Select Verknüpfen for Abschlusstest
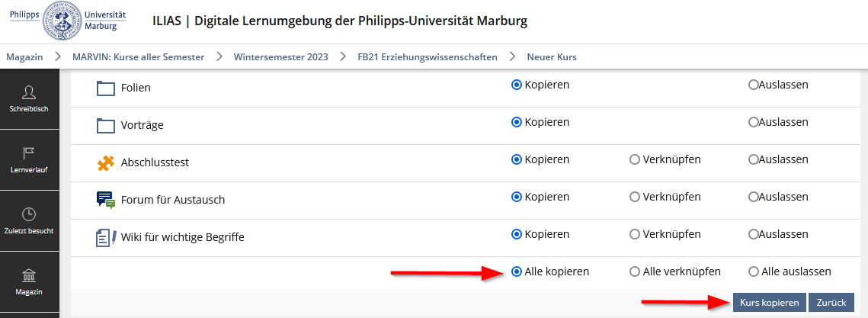The height and width of the screenshot is (318, 868). pyautogui.click(x=634, y=159)
